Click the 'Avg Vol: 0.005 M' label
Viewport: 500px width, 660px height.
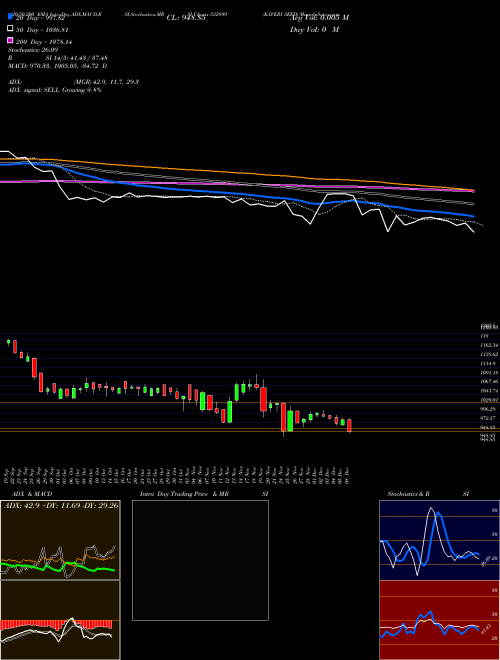(319, 18)
